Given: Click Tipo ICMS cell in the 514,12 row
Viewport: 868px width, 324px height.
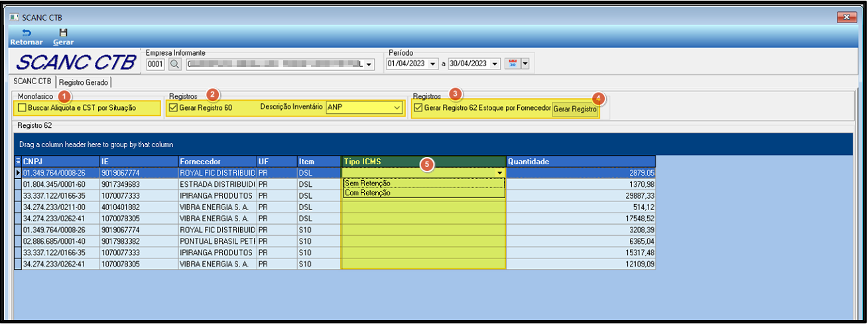Looking at the screenshot, I should 424,207.
